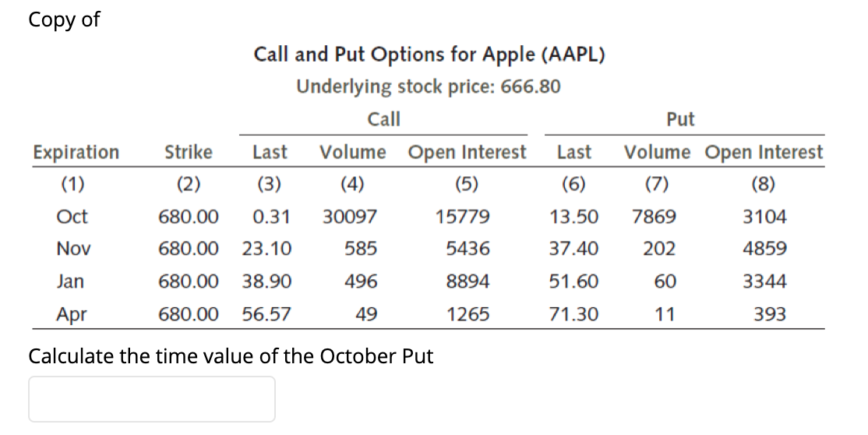Click the Call section's "Open Interest" header
Screen dimensions: 868x435
(468, 152)
